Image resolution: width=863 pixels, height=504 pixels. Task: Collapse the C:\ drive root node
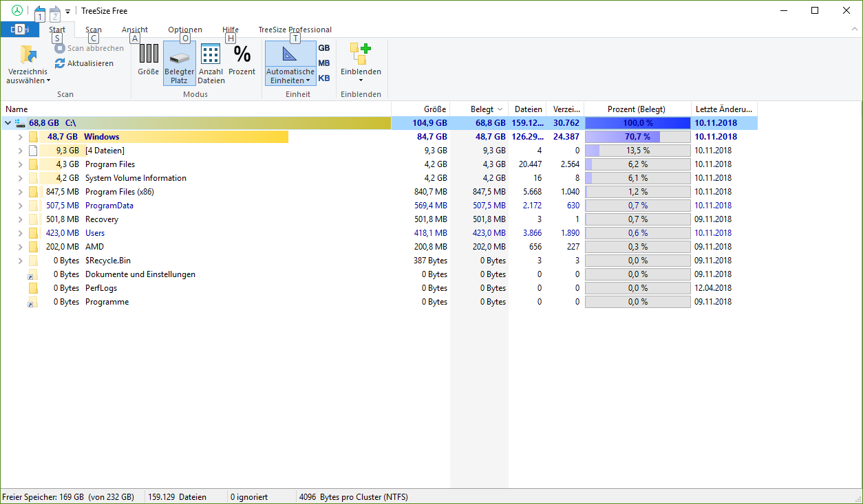8,123
